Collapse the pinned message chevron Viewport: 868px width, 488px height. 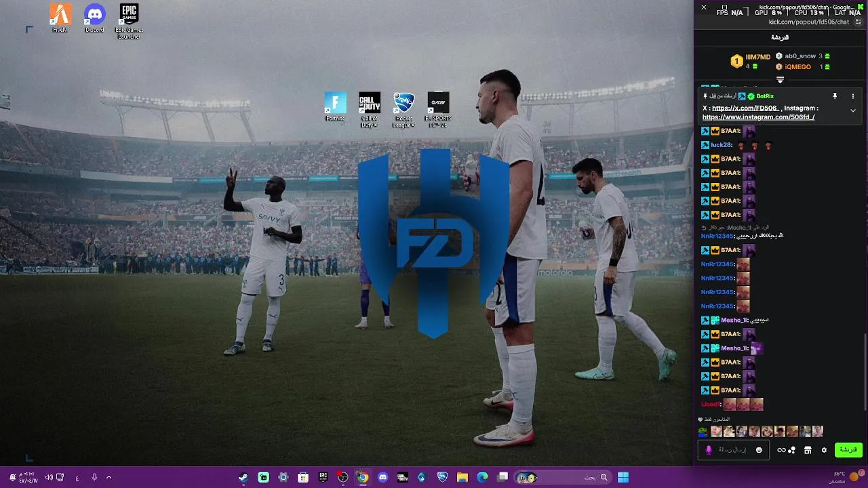(x=853, y=110)
